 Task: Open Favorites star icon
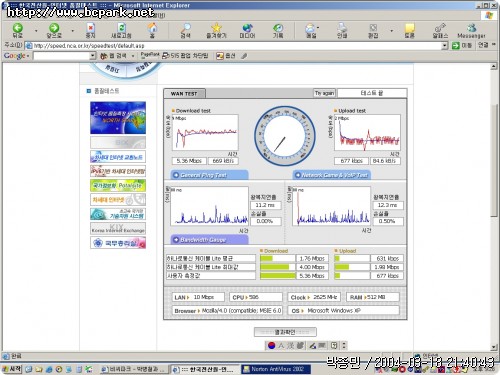tap(216, 30)
